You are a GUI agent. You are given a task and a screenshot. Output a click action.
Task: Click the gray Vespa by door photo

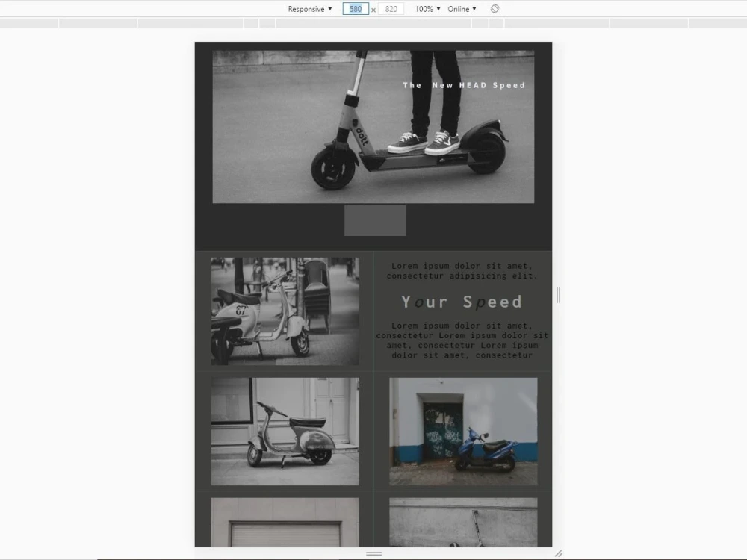pos(285,432)
